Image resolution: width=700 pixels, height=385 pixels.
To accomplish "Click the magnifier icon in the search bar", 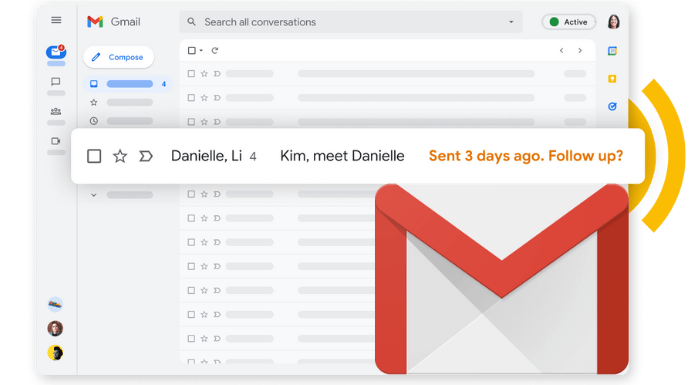I will pos(192,22).
